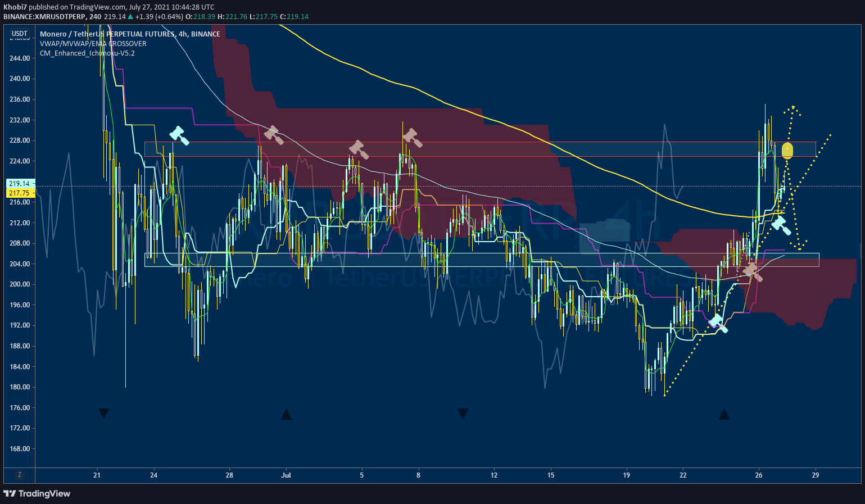Click the Z timezone button

(x=20, y=475)
